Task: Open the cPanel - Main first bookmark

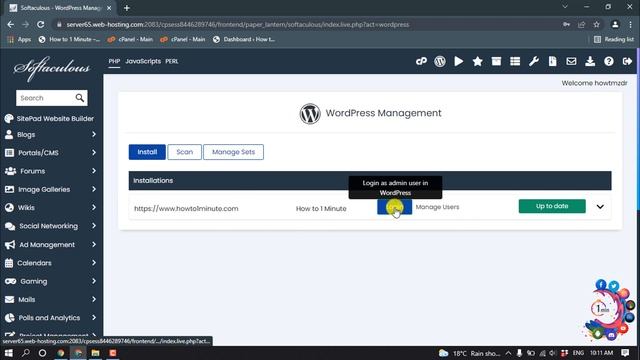Action: point(130,39)
